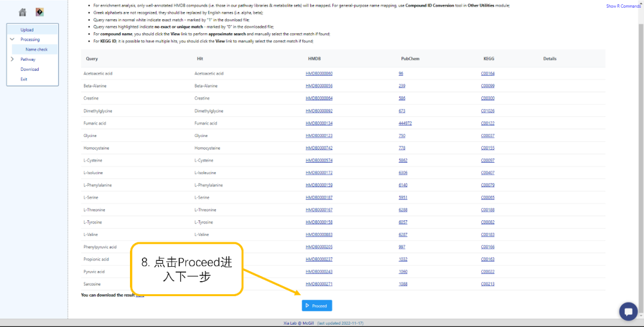Open KEGG C00022 for Pyruvic acid
This screenshot has height=327, width=644.
point(488,272)
